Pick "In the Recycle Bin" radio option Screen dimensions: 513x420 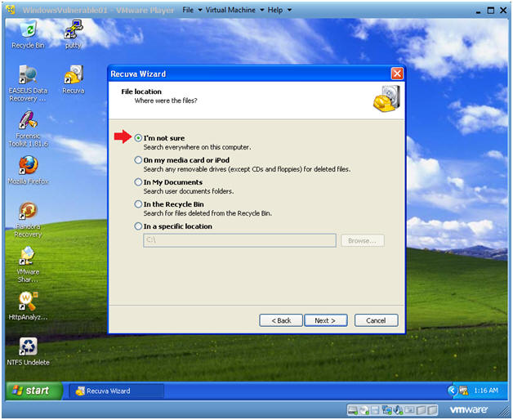point(138,204)
